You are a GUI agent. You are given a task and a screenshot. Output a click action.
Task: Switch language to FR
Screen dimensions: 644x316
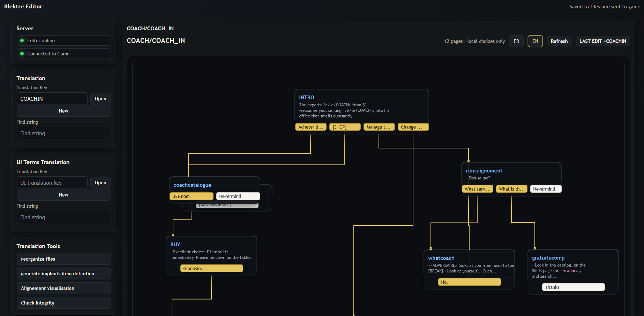(x=516, y=41)
